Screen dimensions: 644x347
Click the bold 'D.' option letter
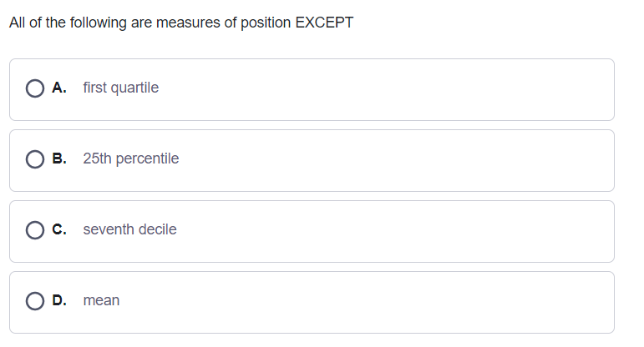click(59, 300)
